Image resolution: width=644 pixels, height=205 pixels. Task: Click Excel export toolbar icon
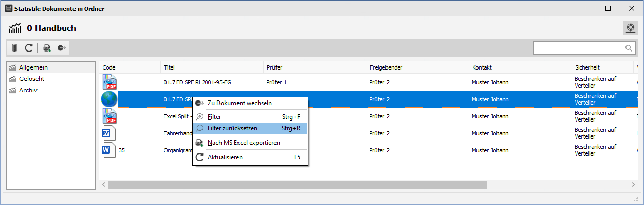[x=47, y=48]
